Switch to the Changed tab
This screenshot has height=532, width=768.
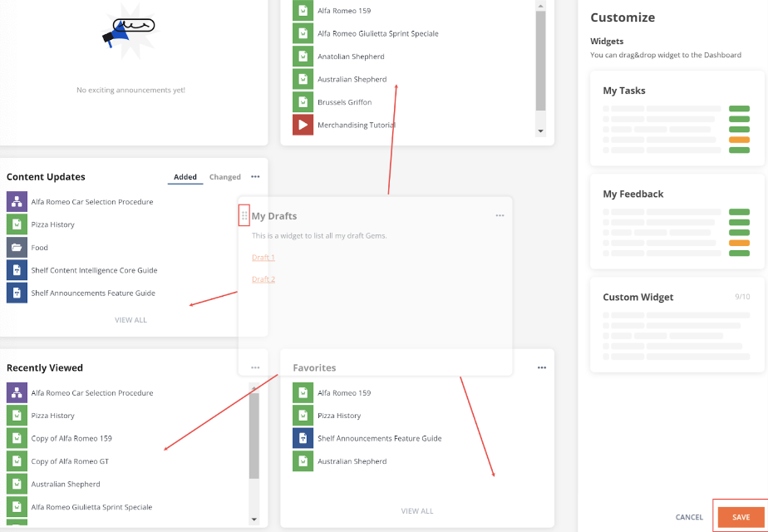click(224, 176)
